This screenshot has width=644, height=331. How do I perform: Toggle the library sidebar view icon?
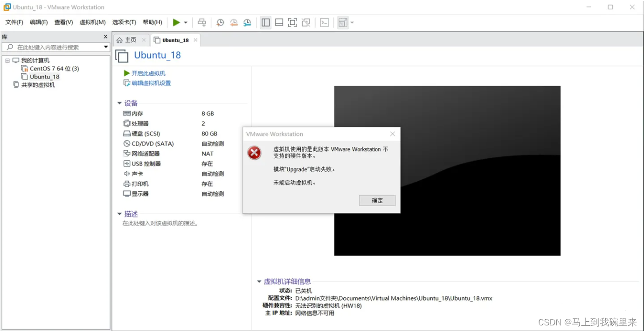pyautogui.click(x=266, y=22)
